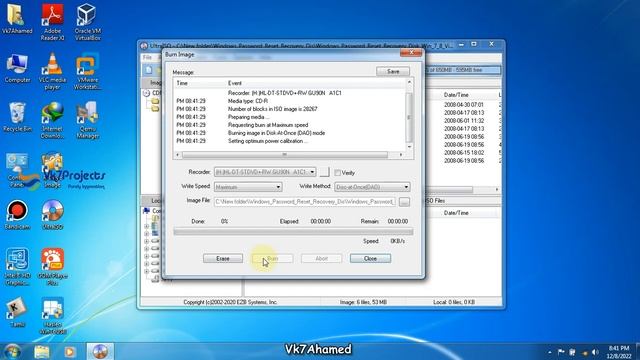Screen dimensions: 640x360
Task: Click the message log horizontal scrollbar thumb
Action: click(x=284, y=155)
